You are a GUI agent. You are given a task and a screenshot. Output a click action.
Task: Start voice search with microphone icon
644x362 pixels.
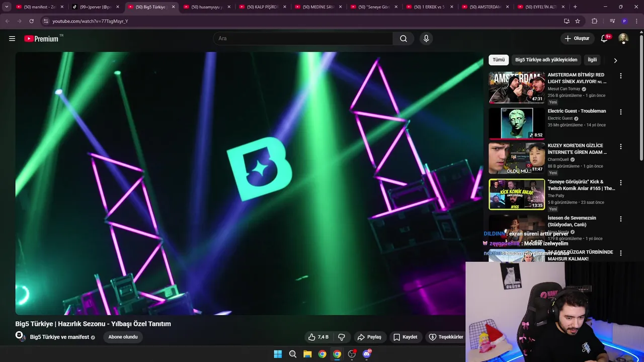click(426, 39)
